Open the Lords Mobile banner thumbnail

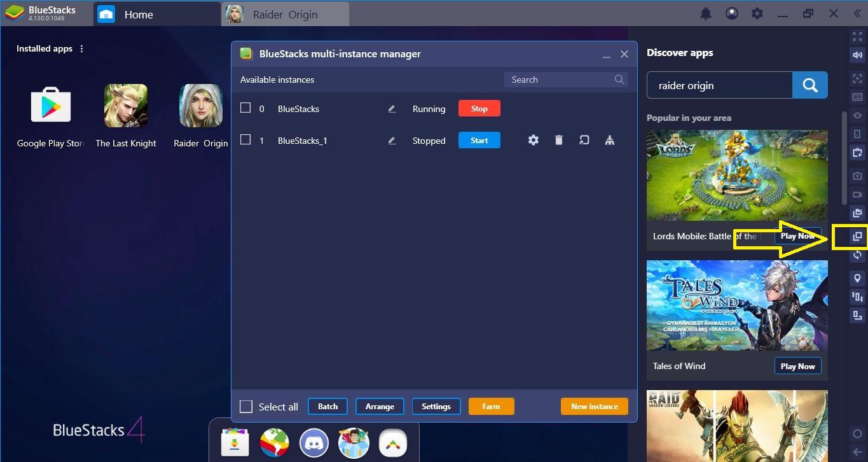click(x=738, y=176)
